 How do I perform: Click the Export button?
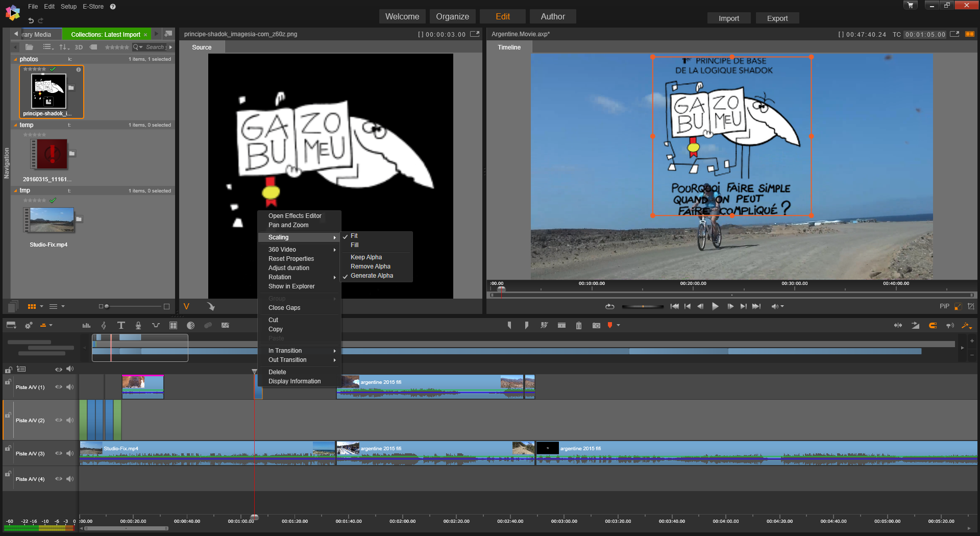pyautogui.click(x=777, y=18)
